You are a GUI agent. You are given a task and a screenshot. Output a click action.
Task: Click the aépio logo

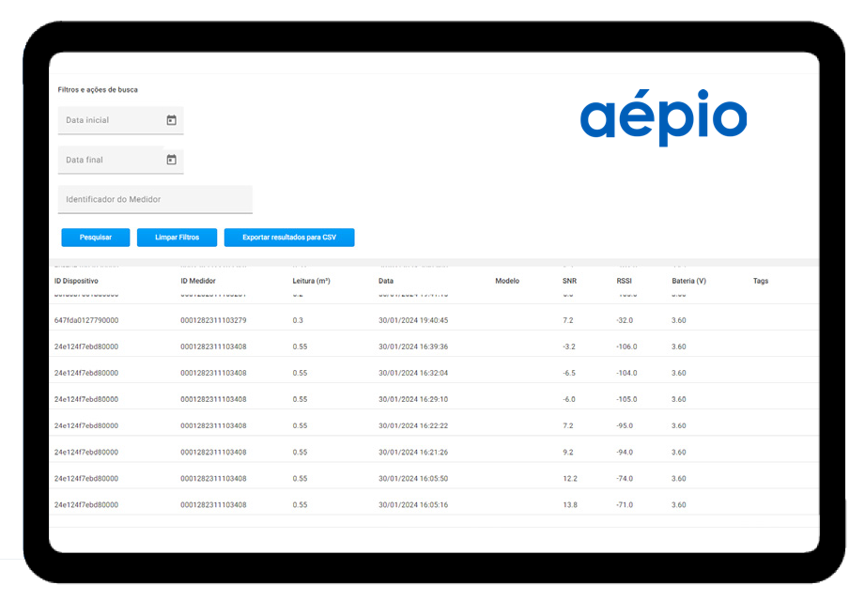[663, 119]
